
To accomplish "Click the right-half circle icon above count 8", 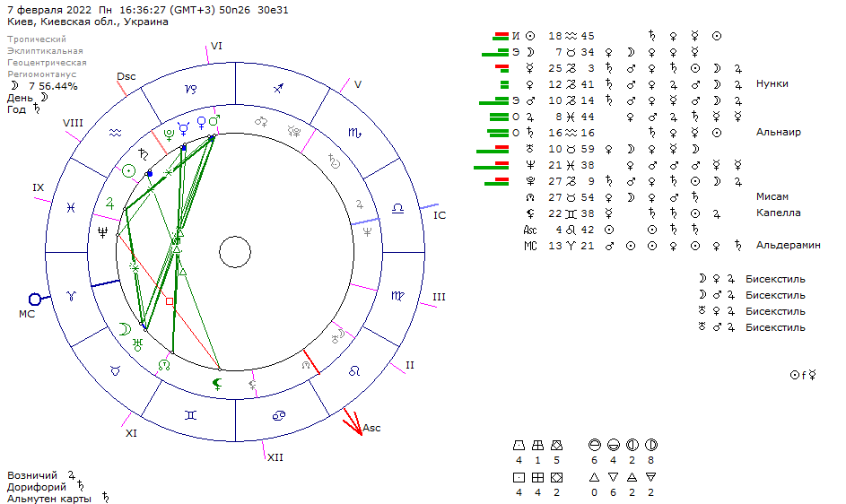I will (651, 445).
